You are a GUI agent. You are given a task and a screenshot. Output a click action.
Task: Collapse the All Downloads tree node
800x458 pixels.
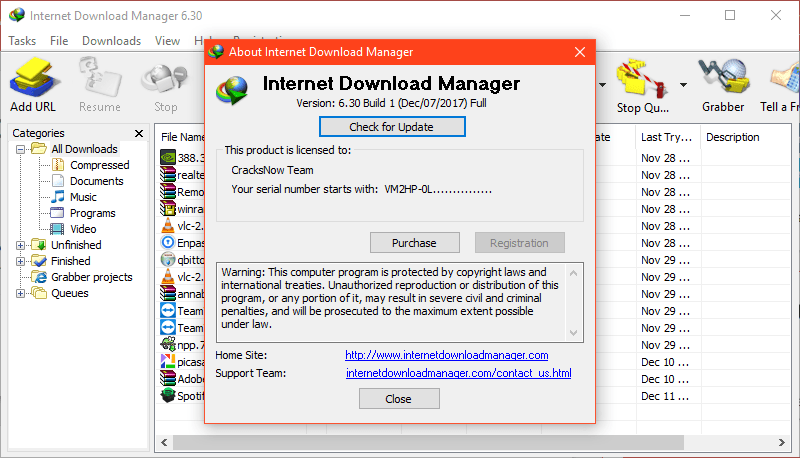point(20,149)
